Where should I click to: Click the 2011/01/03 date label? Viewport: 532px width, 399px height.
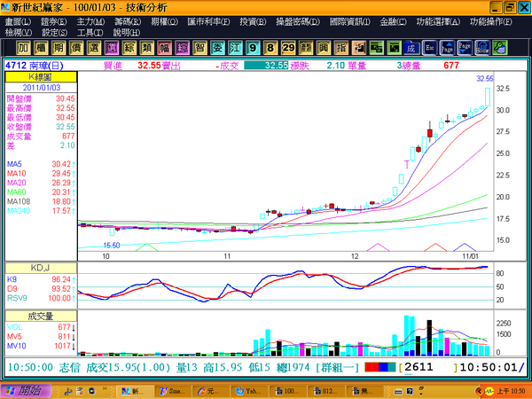click(42, 88)
